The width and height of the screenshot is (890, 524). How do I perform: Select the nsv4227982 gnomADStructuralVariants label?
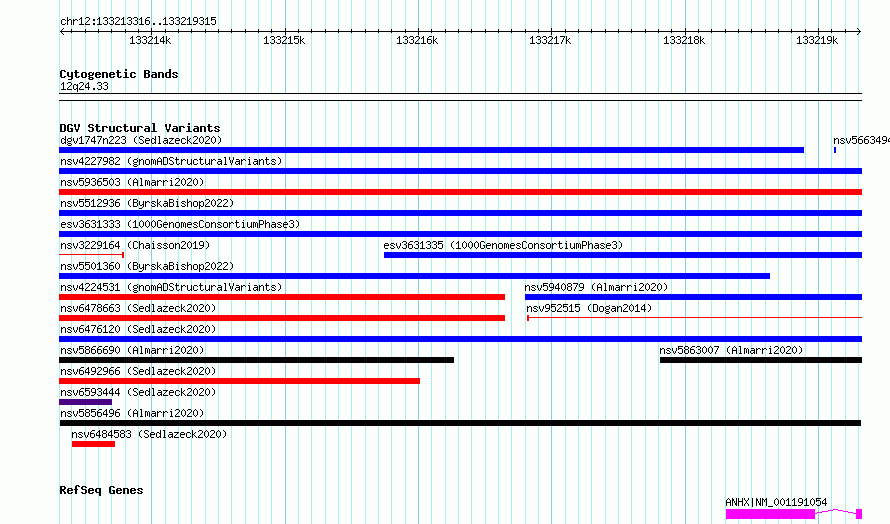pos(171,161)
